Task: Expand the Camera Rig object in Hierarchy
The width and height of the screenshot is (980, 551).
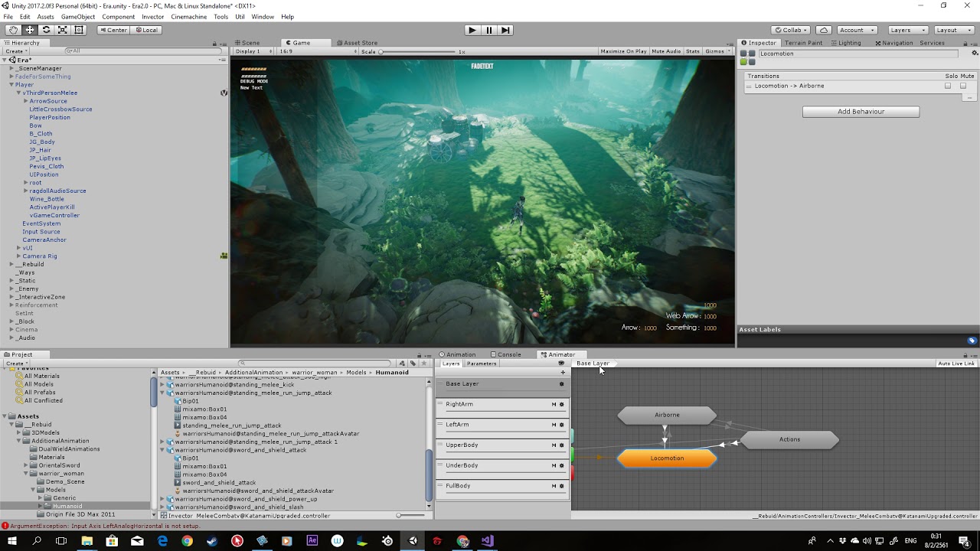Action: point(19,256)
